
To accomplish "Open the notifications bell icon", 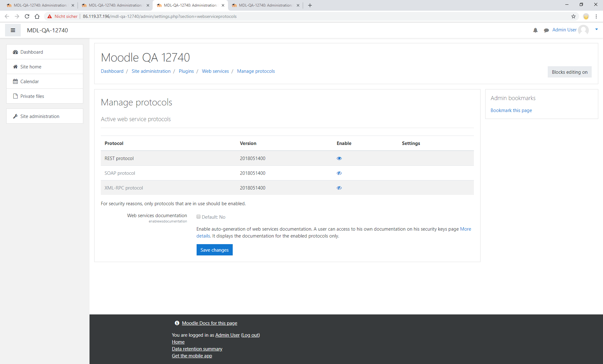I will coord(535,30).
